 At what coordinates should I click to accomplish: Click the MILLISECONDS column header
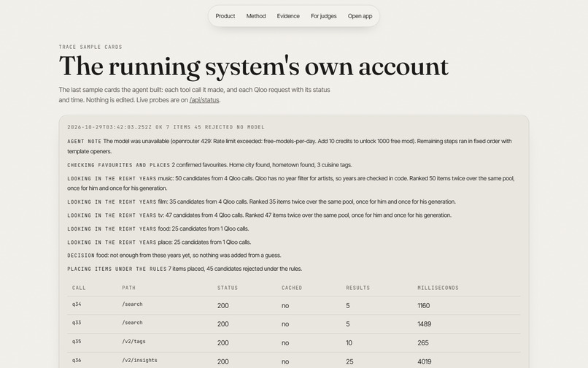(x=438, y=288)
